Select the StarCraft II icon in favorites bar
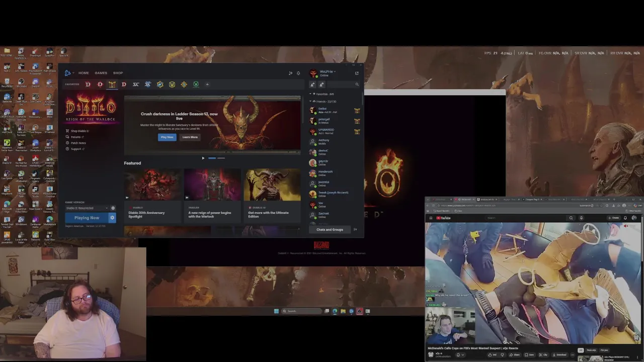The image size is (644, 362). pyautogui.click(x=148, y=84)
